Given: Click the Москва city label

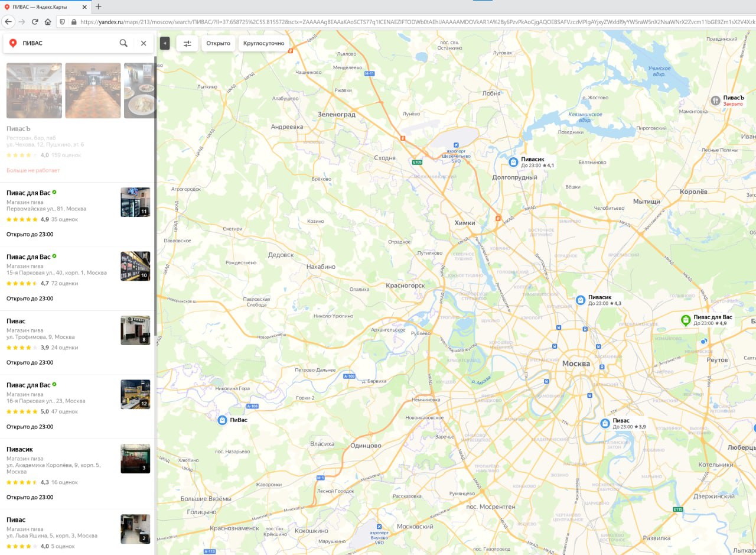Looking at the screenshot, I should click(576, 363).
